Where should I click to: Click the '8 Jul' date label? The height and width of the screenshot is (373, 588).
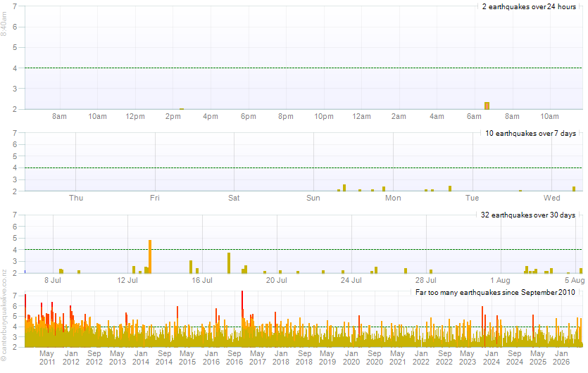tap(53, 280)
